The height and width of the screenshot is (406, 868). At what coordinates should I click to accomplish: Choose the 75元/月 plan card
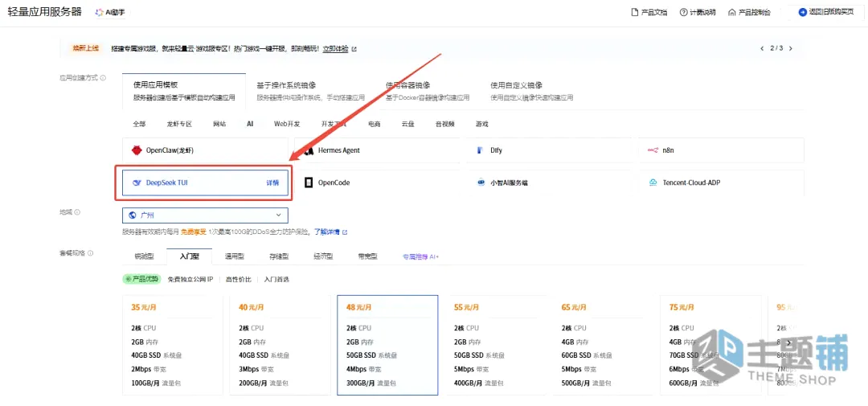tap(710, 345)
